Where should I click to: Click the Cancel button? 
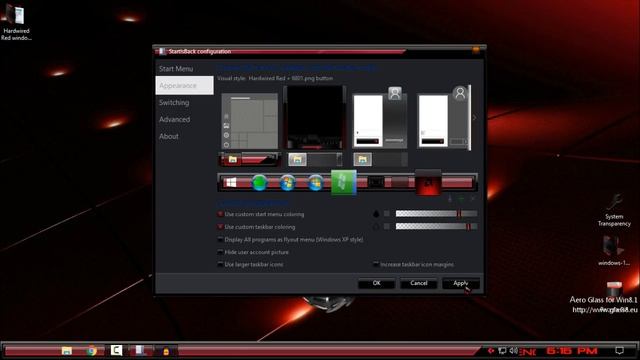[x=418, y=283]
